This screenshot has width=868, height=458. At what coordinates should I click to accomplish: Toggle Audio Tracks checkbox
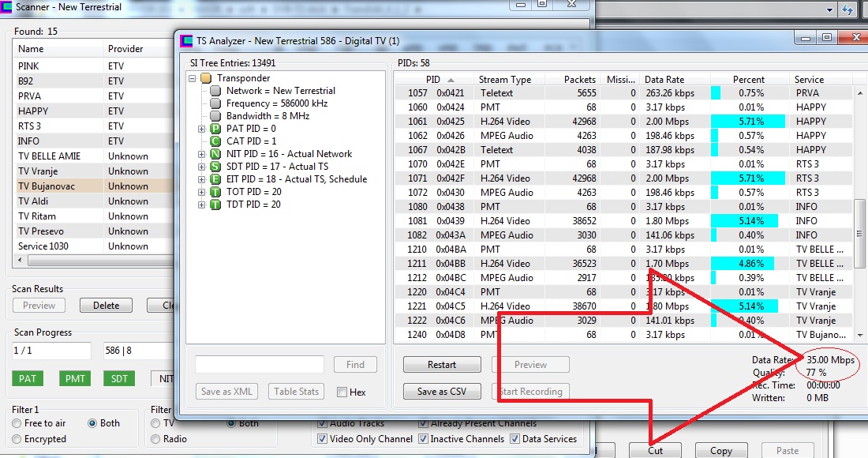pyautogui.click(x=322, y=424)
